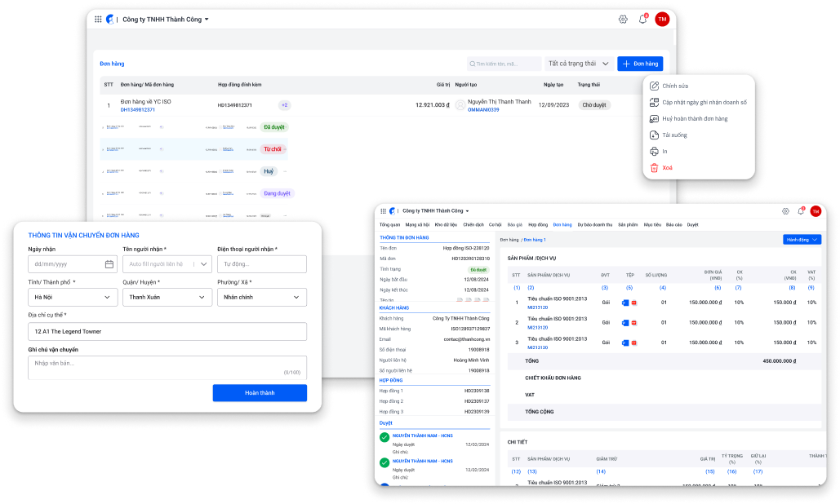Screen dimensions: 840x504
Task: Open the Tất cả trạng thái filter dropdown
Action: coord(579,64)
